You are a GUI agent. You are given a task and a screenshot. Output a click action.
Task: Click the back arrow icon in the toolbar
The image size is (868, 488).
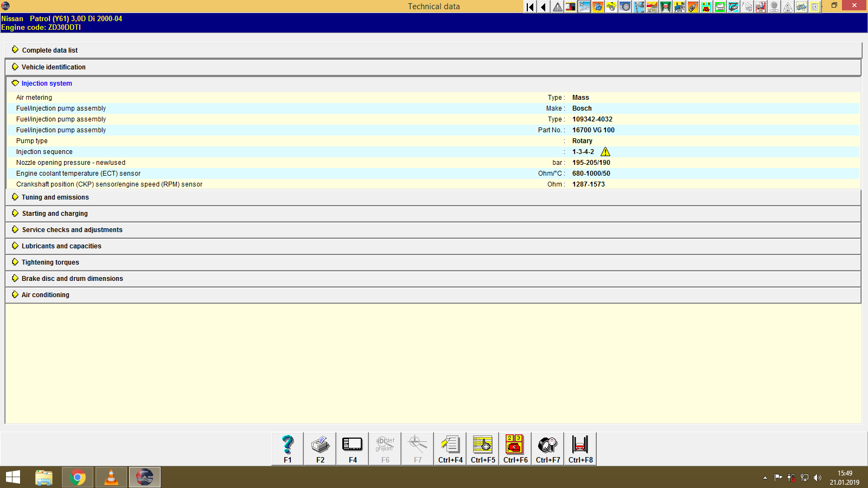[543, 7]
